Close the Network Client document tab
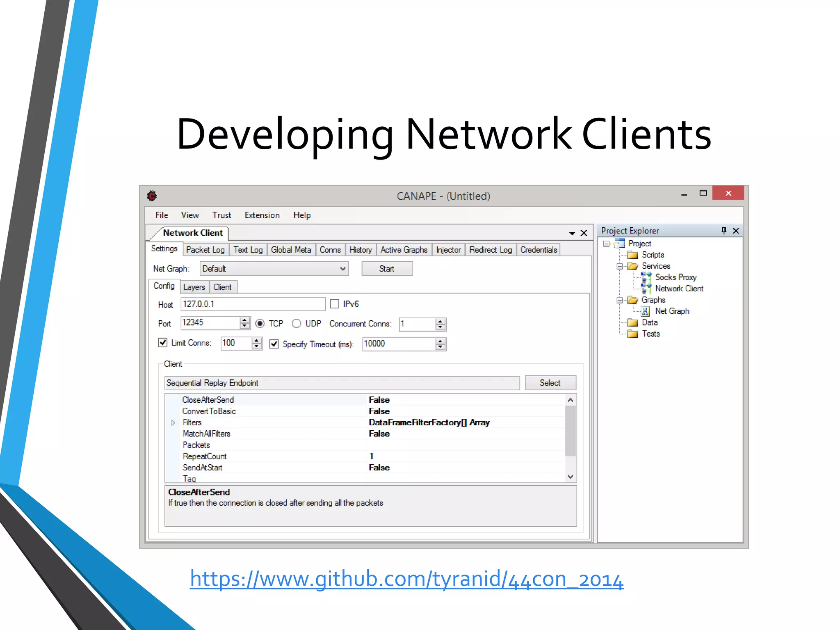Screen dimensions: 840x630 point(584,233)
